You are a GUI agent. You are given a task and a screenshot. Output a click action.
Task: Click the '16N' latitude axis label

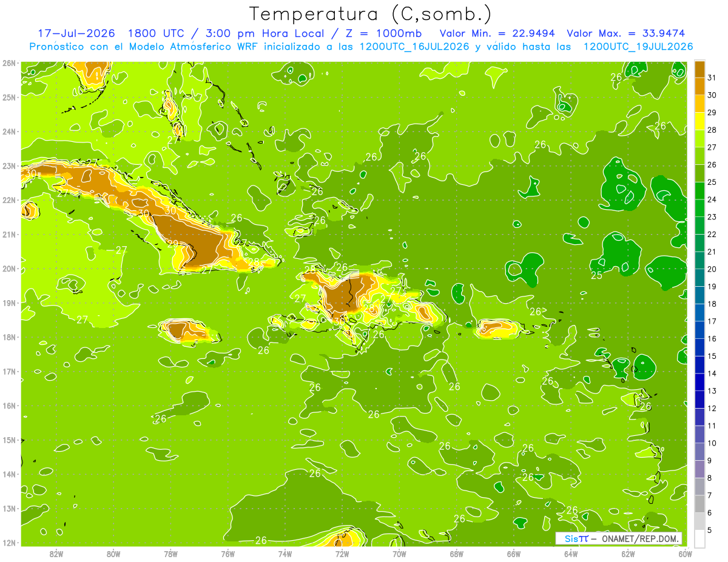(x=8, y=406)
